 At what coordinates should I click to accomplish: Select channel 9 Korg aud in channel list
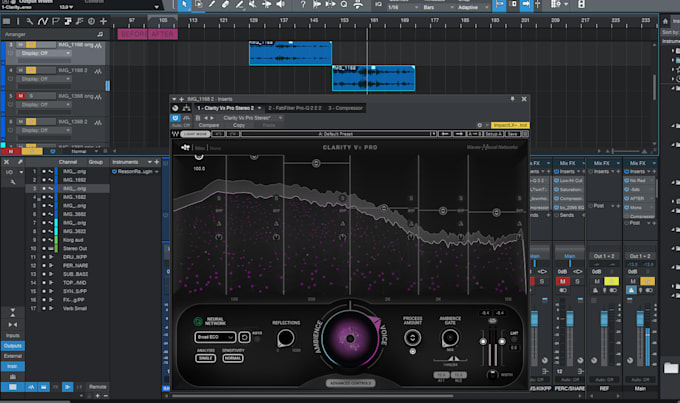coord(67,240)
